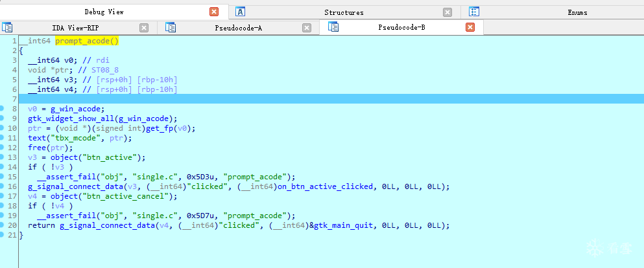Toggle breakpoint dot on line 9
This screenshot has height=268, width=644.
click(x=2, y=118)
